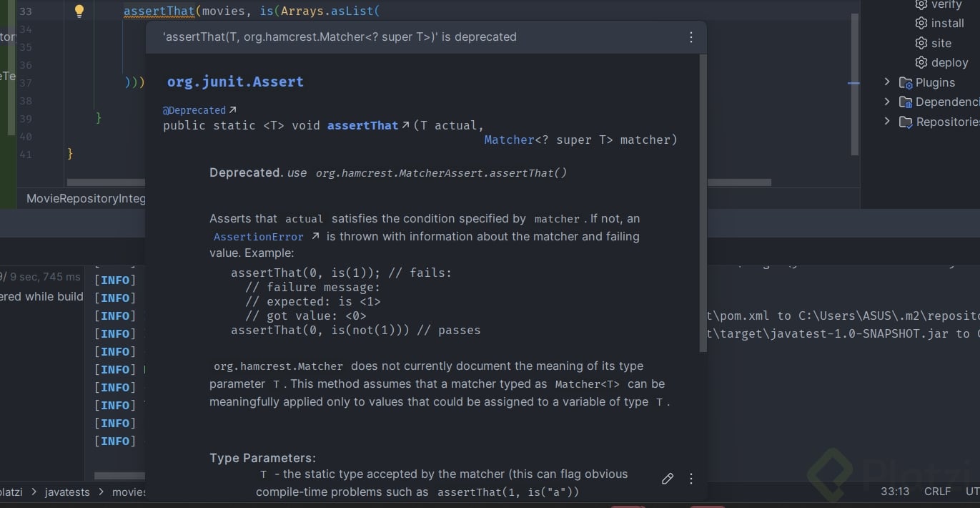Viewport: 980px width, 508px height.
Task: Click the pom.xml path in console output
Action: pos(843,316)
